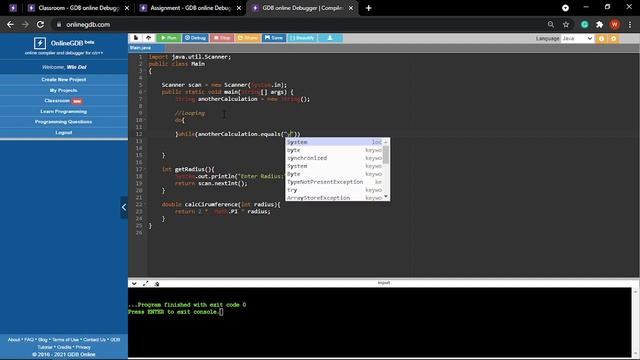Viewport: 640px width, 360px height.
Task: Select the Main.java file tab
Action: coord(140,48)
